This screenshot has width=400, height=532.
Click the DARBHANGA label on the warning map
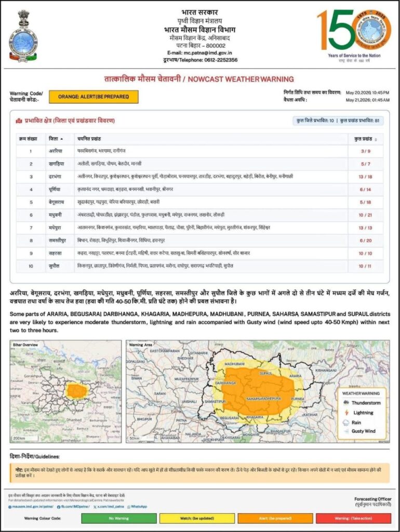coord(225,383)
